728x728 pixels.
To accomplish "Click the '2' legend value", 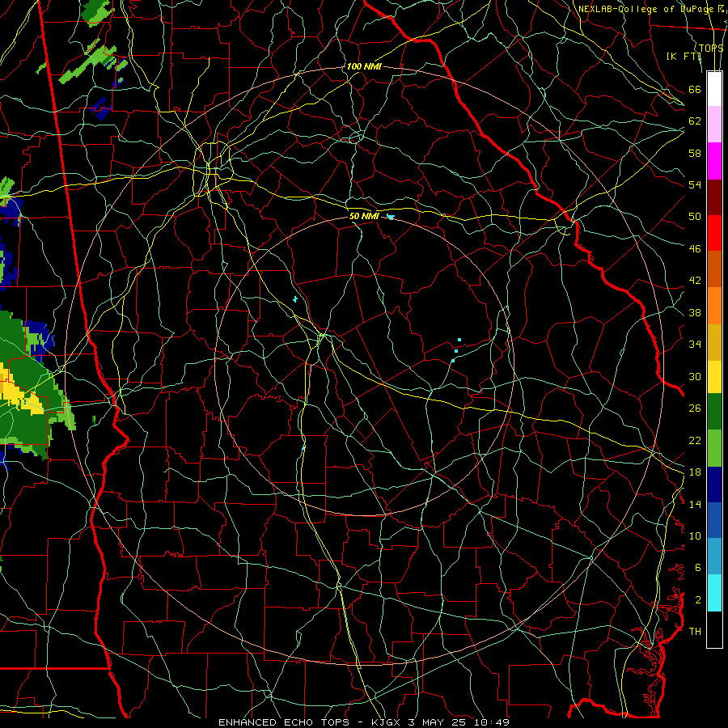I will 698,600.
